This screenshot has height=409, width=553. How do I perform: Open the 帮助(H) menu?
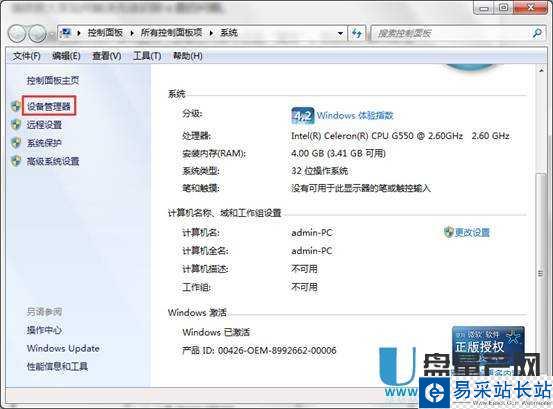tap(187, 56)
